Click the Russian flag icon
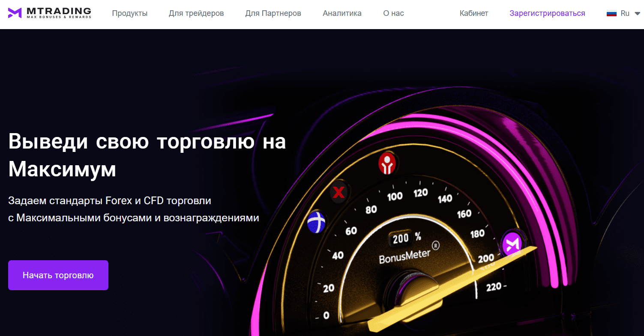Image resolution: width=644 pixels, height=336 pixels. 611,13
